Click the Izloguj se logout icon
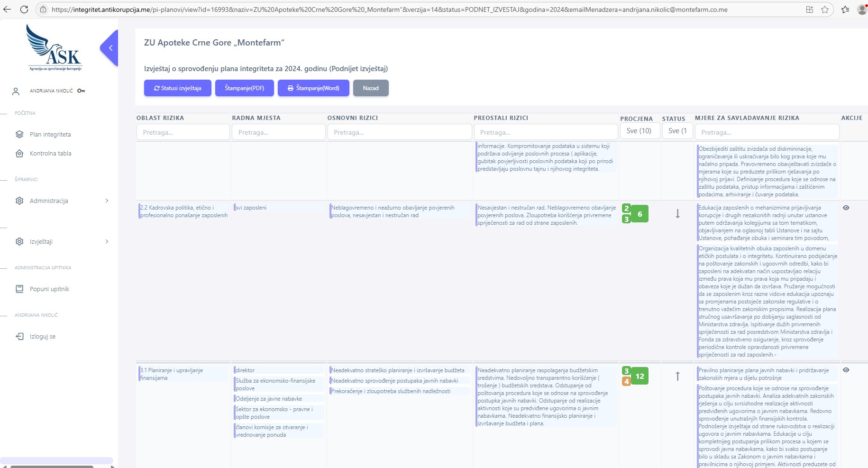Screen dimensions: 868x468 click(19, 336)
